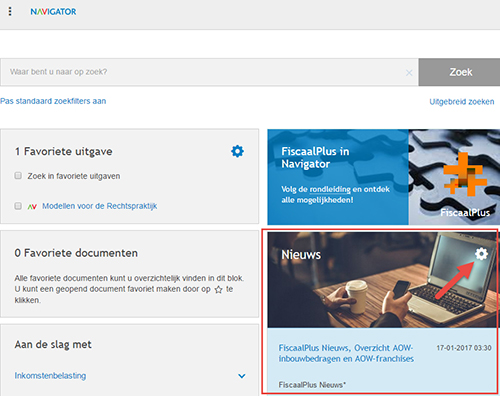Clear the search field with the X icon
Viewport: 500px width, 396px height.
409,73
